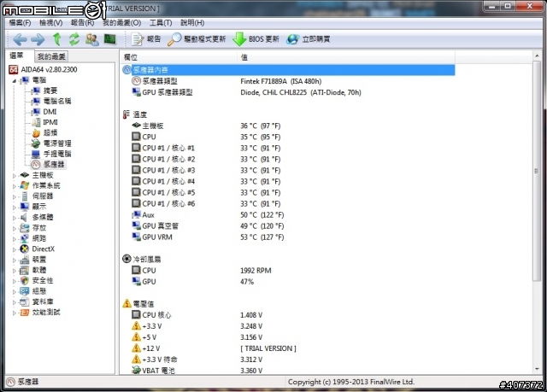Click the vertical scrollbar up arrow
The width and height of the screenshot is (547, 392).
[537, 56]
